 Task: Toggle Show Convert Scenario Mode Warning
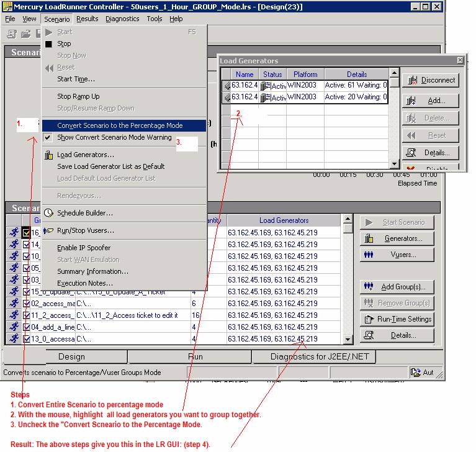point(114,137)
